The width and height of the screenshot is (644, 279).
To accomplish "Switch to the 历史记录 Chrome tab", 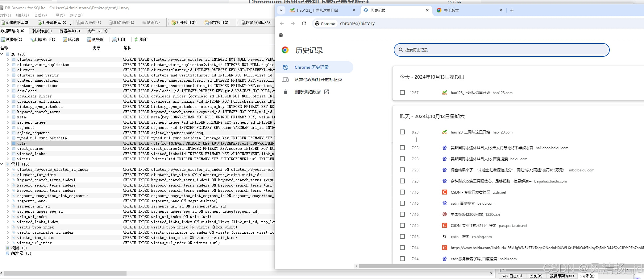I will click(x=396, y=10).
